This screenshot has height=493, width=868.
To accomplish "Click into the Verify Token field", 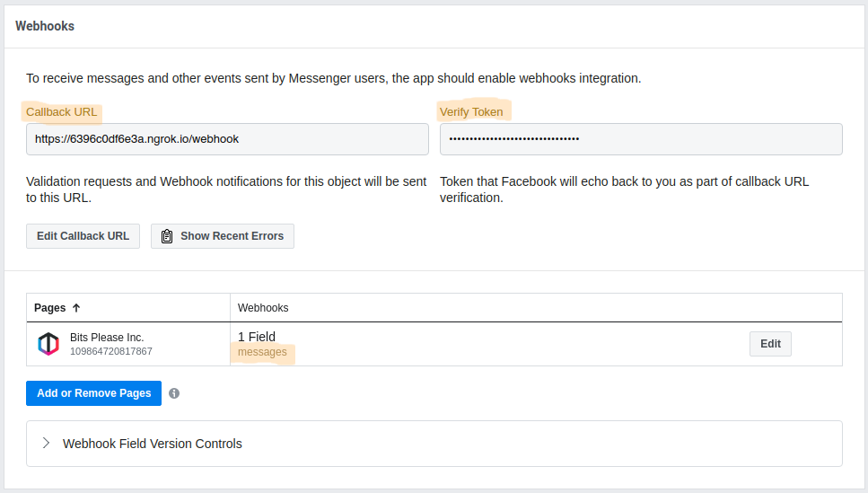I will coord(641,139).
